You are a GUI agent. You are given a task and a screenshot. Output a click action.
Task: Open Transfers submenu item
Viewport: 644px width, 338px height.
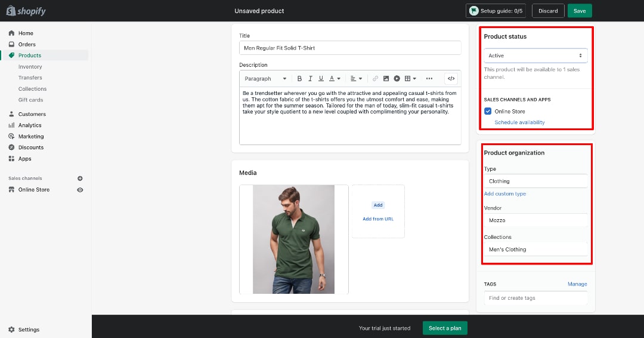coord(30,78)
